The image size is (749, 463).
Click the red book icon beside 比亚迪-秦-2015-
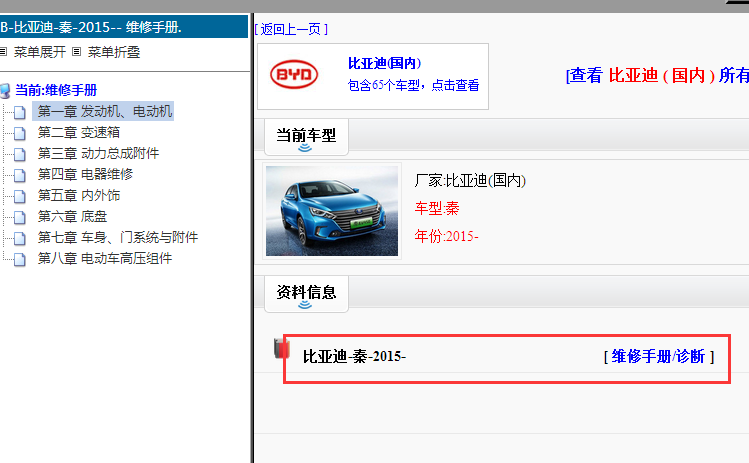[x=281, y=348]
